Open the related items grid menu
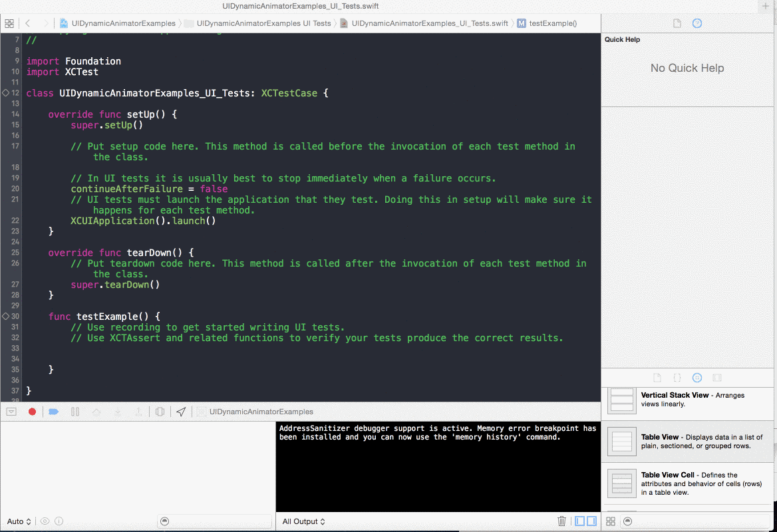777x532 pixels. pyautogui.click(x=9, y=23)
